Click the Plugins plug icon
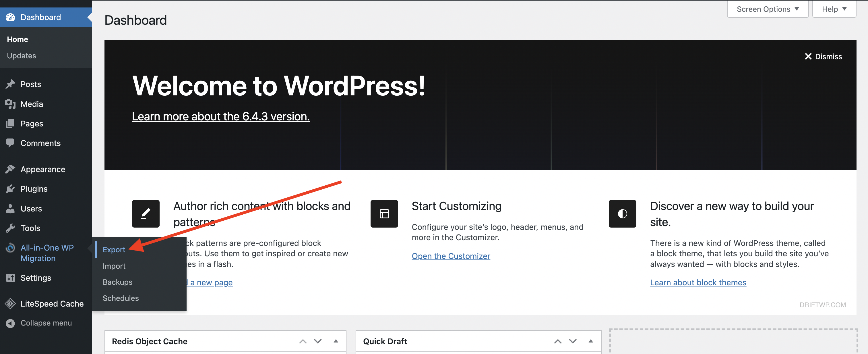Image resolution: width=868 pixels, height=354 pixels. click(x=10, y=189)
